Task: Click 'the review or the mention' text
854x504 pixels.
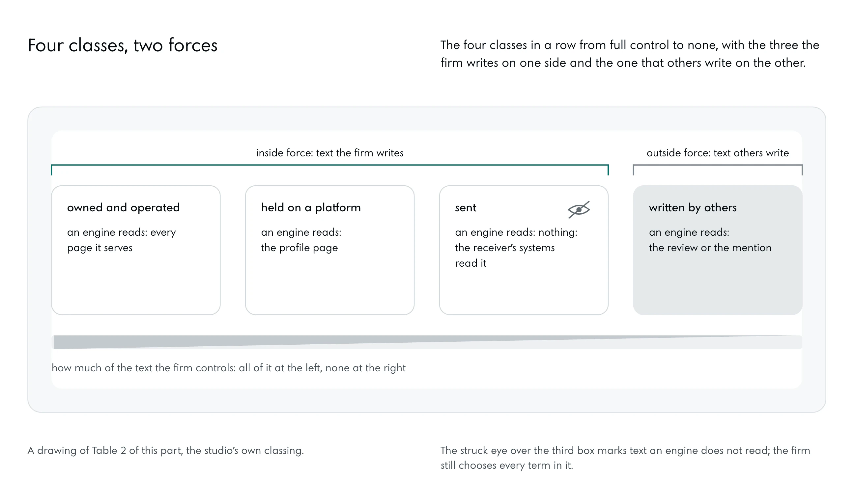Action: click(x=710, y=248)
